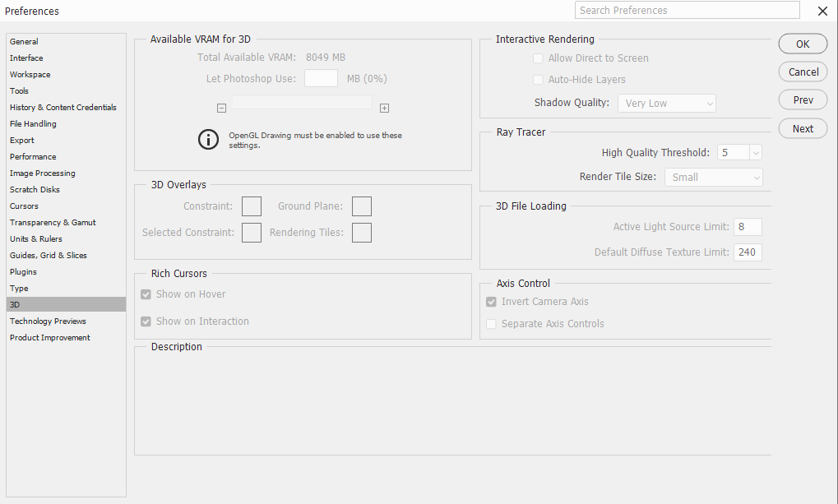Open Technology Previews category
The height and width of the screenshot is (504, 838).
[67, 321]
